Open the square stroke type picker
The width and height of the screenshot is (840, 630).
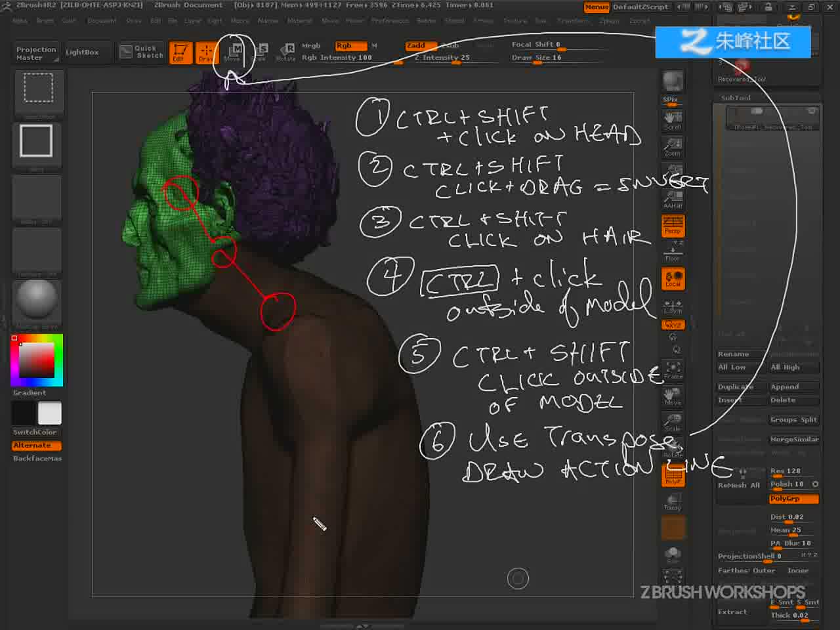(37, 142)
